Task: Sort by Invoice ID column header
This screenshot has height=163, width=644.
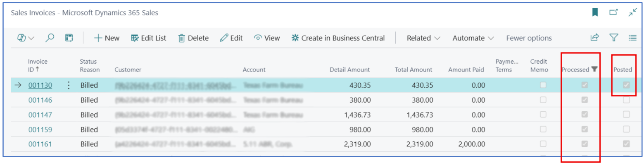Action: tap(38, 65)
